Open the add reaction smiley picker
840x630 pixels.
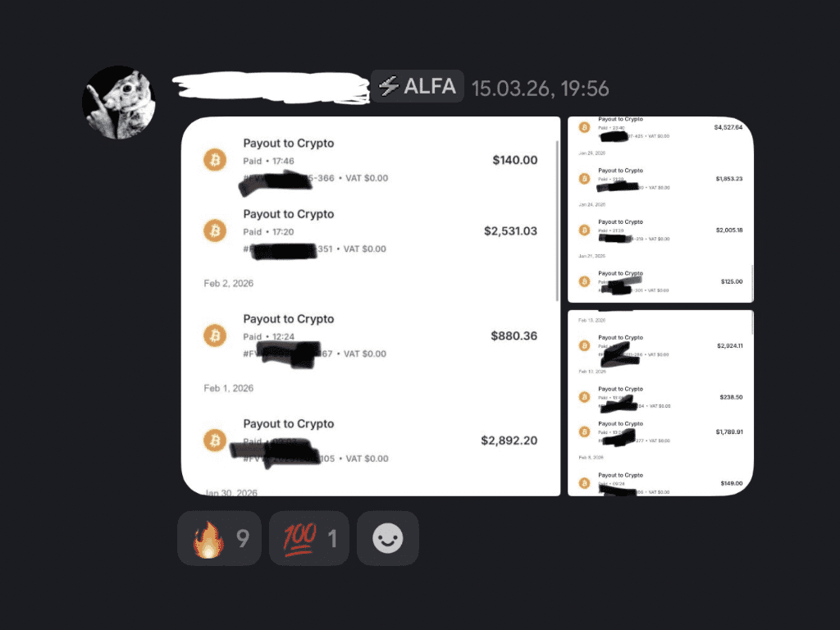[388, 538]
